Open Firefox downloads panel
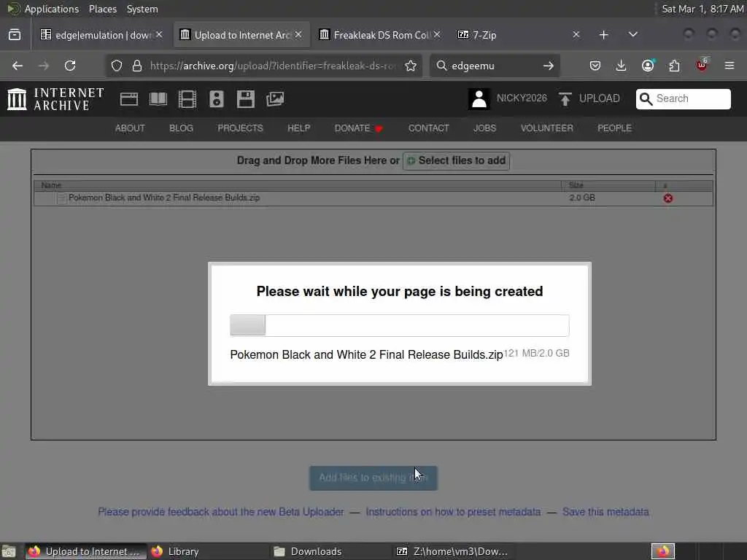 coord(622,66)
